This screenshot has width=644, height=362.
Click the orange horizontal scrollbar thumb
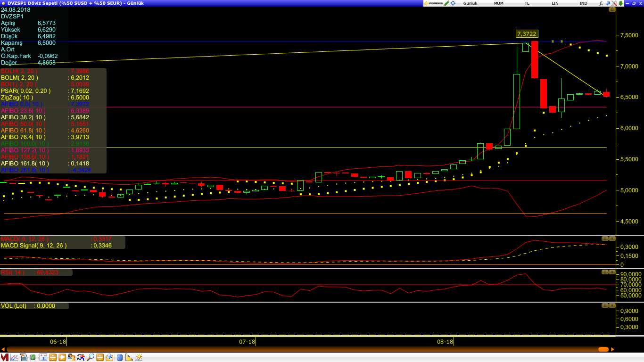tap(603, 349)
